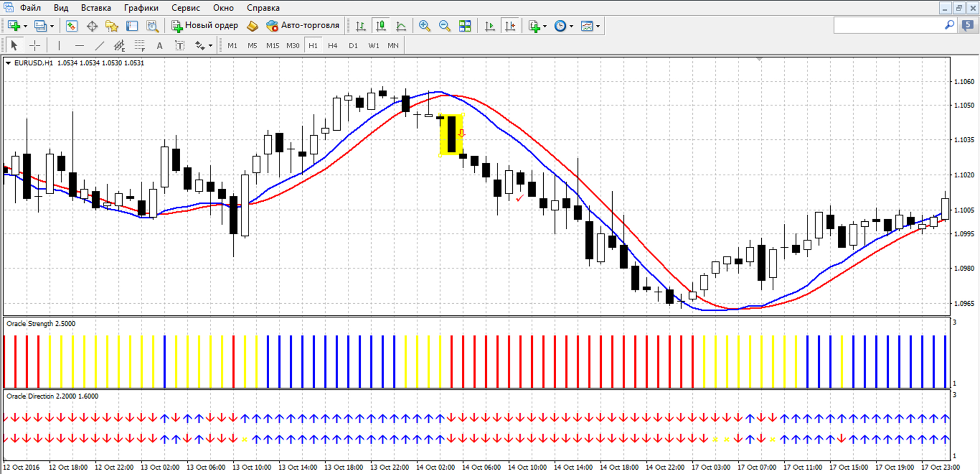Viewport: 980px width, 474px height.
Task: Open the Strategy Tester panel
Action: click(x=152, y=26)
